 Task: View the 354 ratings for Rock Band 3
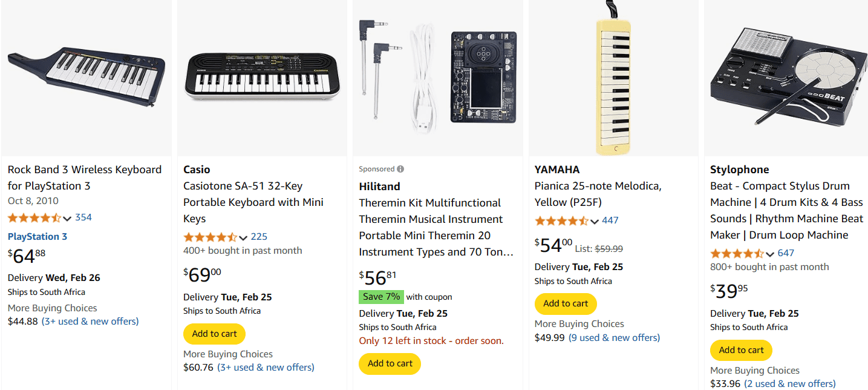click(x=83, y=217)
